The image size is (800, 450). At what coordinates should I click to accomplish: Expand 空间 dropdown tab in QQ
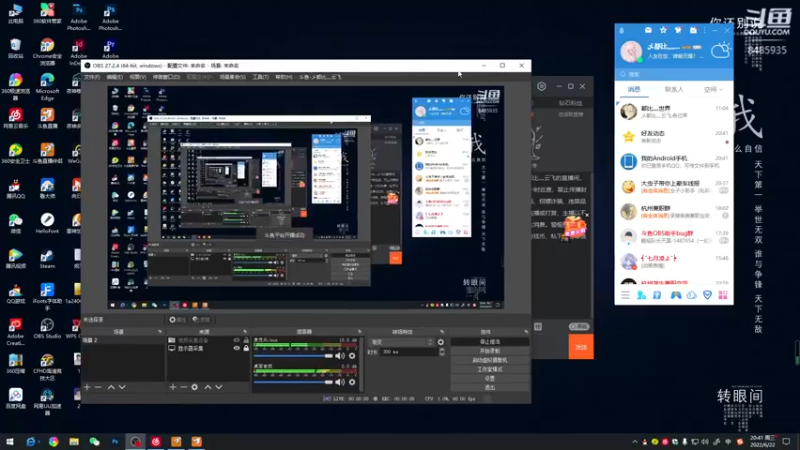coord(713,89)
